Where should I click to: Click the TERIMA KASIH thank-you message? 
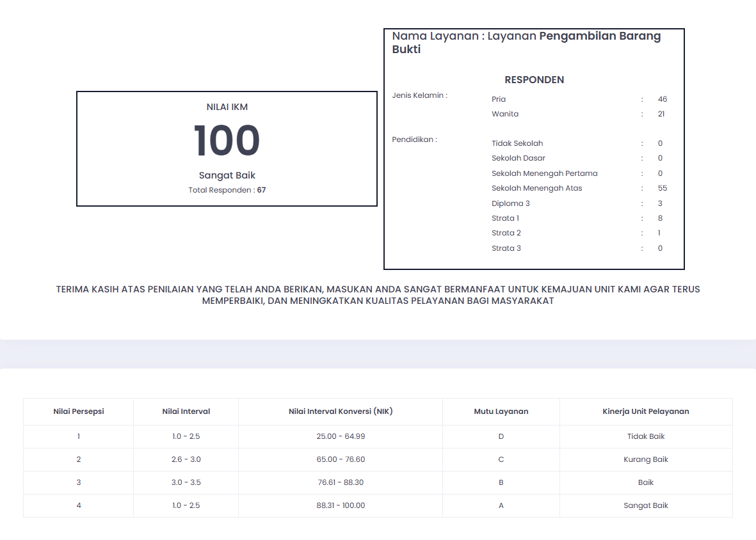[378, 295]
